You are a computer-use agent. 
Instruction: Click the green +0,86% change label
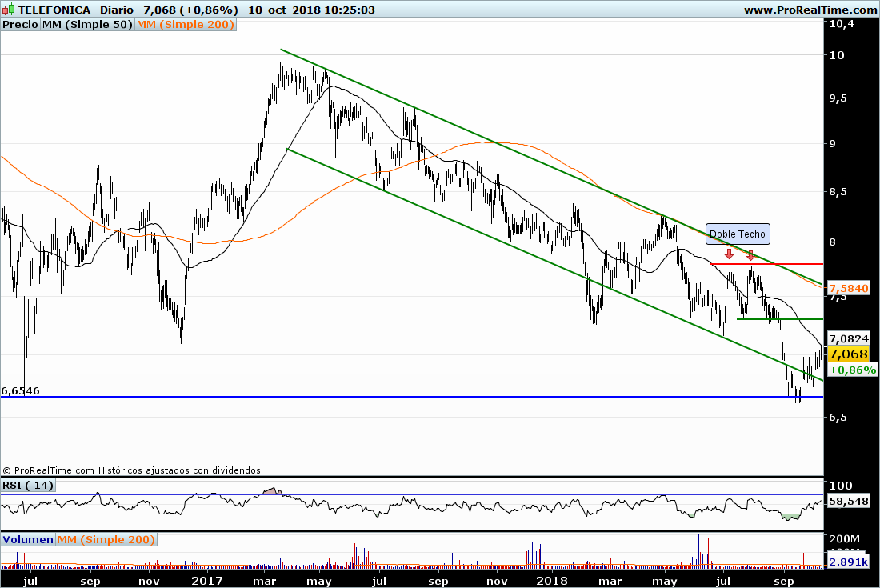click(x=853, y=370)
